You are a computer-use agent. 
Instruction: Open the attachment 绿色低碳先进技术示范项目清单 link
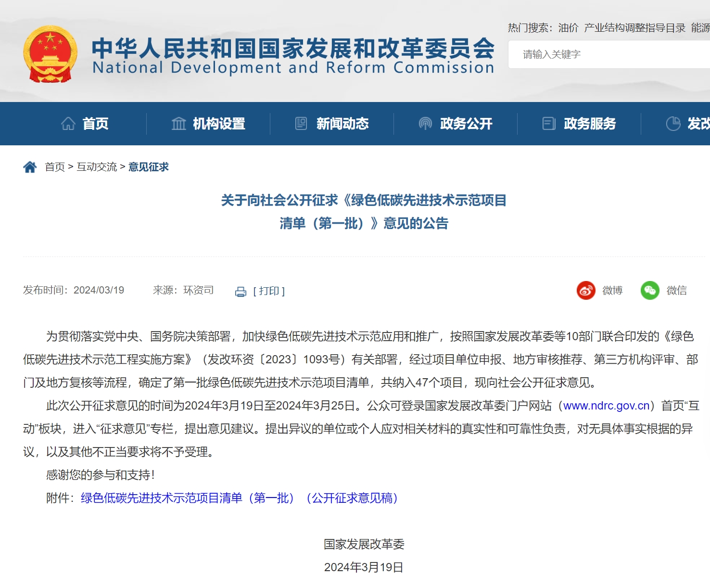pyautogui.click(x=239, y=498)
